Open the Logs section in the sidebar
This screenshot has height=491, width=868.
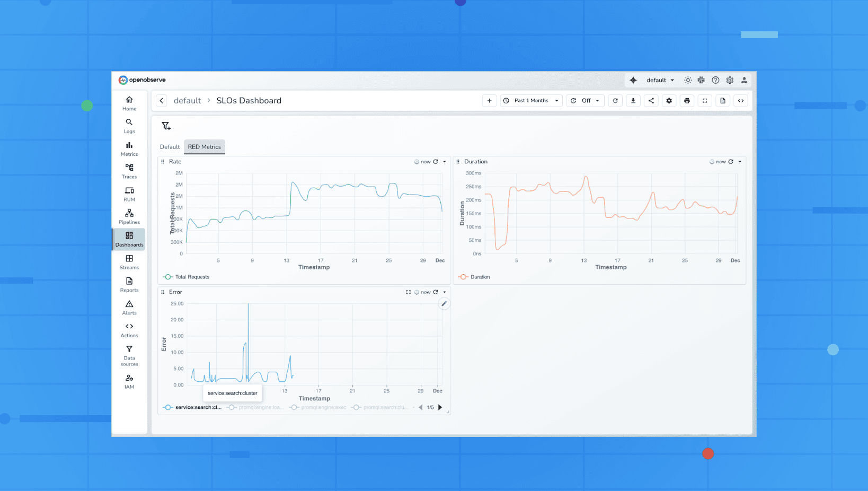(129, 126)
